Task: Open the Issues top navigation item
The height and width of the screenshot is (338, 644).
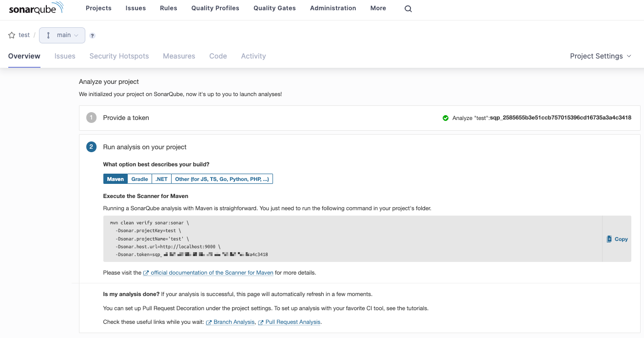Action: pos(136,8)
